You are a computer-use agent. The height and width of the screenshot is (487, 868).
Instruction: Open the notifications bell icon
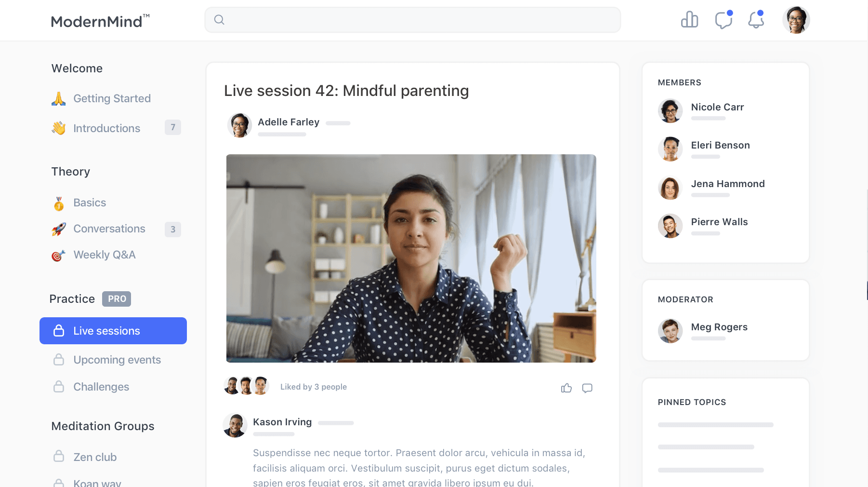(x=756, y=20)
